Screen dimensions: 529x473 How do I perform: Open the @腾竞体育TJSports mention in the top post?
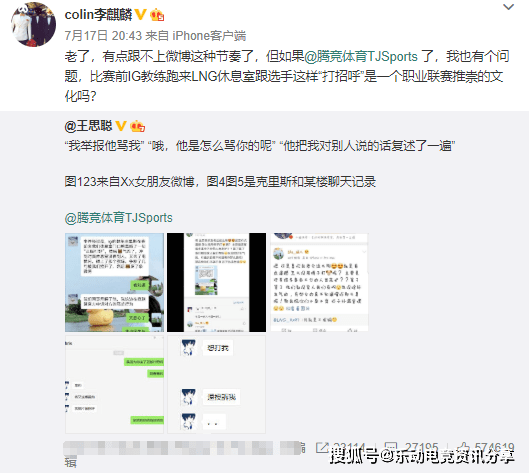click(361, 56)
